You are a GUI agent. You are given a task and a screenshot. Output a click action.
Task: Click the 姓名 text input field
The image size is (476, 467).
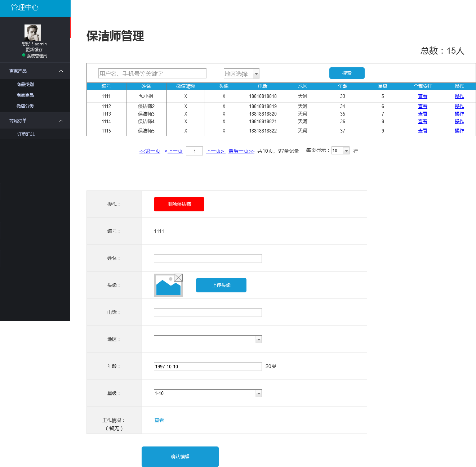pos(208,259)
